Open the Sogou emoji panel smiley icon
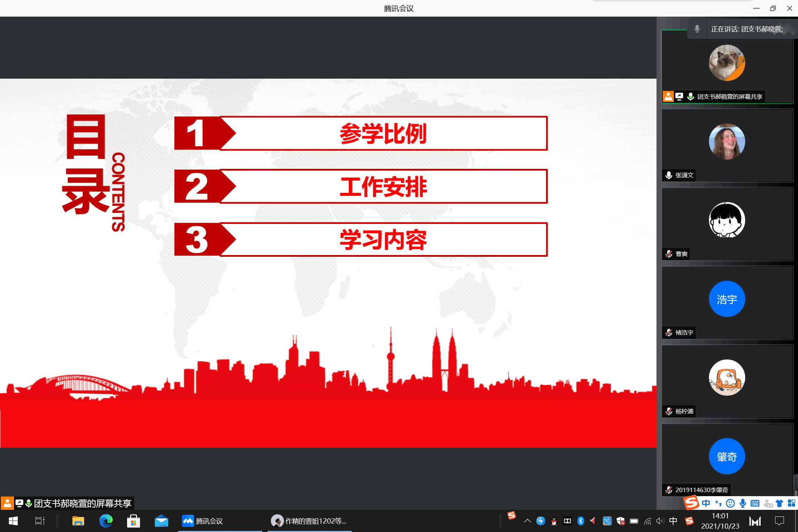This screenshot has height=532, width=798. [730, 503]
